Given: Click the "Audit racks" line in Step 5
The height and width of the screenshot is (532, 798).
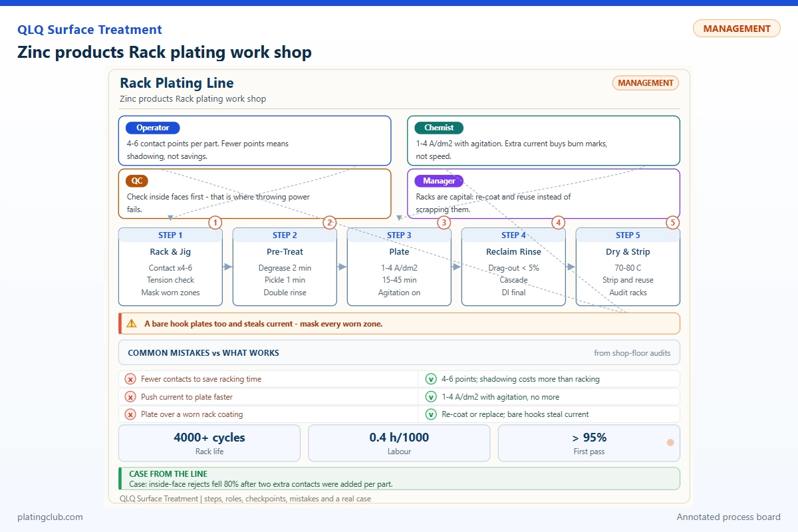Looking at the screenshot, I should tap(628, 293).
